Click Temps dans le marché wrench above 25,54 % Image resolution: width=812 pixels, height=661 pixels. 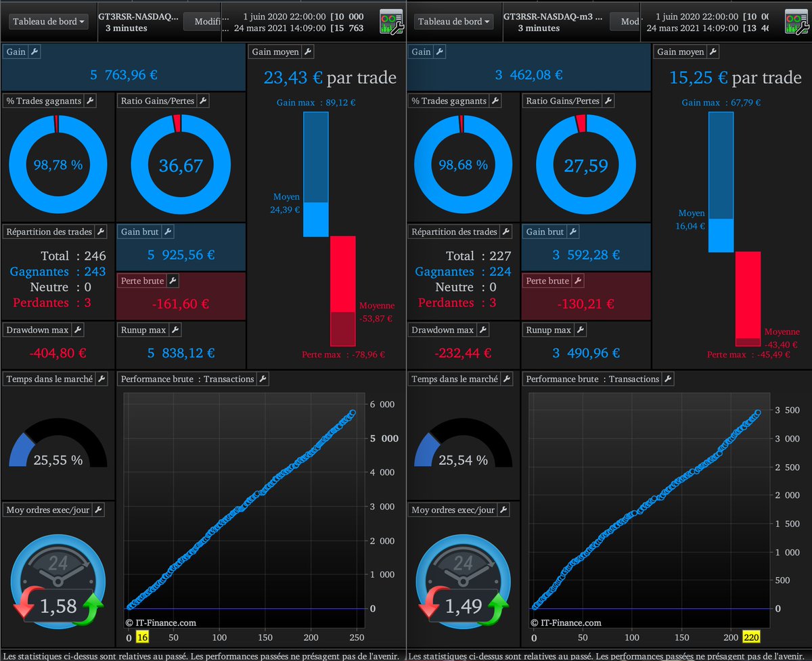[507, 379]
